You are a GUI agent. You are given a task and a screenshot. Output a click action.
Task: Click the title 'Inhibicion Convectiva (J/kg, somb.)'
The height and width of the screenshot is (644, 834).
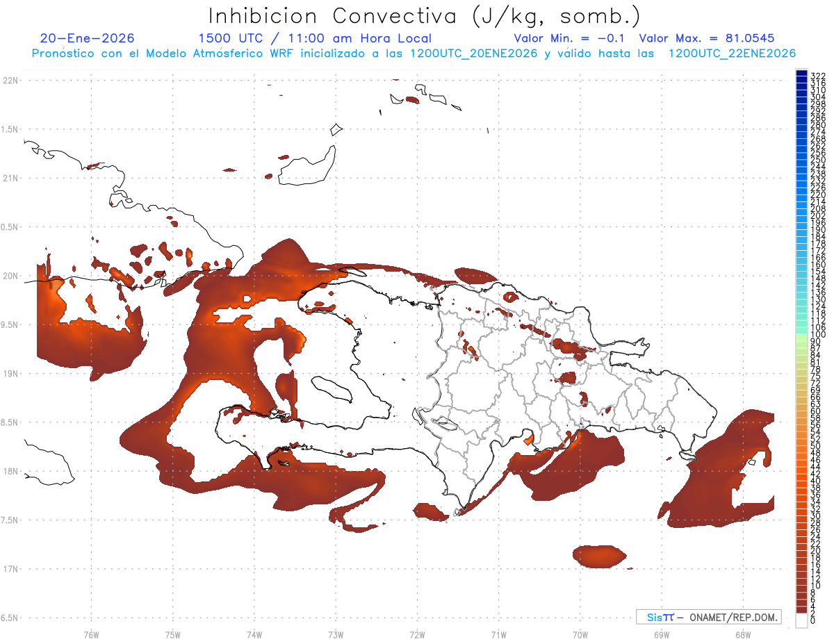pos(425,16)
